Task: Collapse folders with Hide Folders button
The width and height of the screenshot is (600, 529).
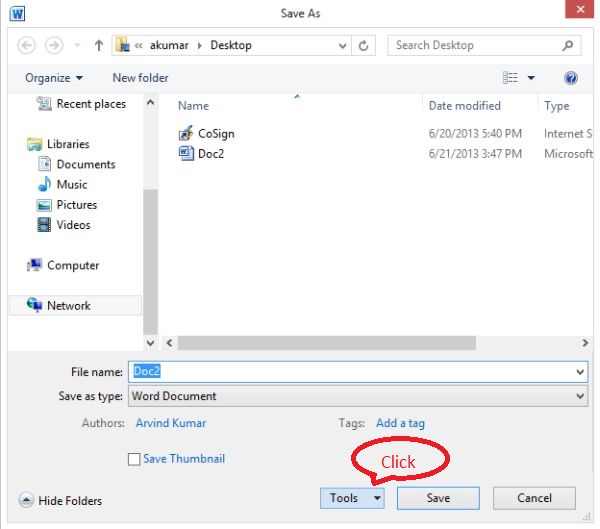Action: 60,500
